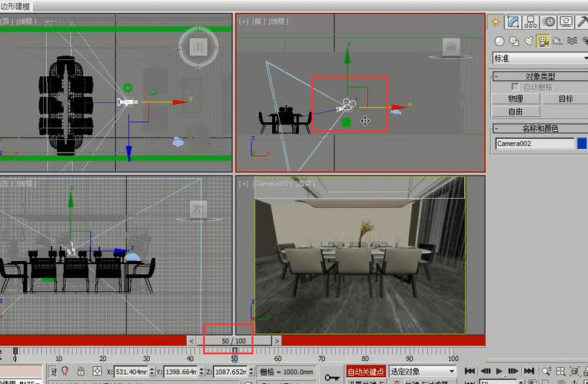Click the Zoom Extents navigation icon
588x384 pixels.
[x=574, y=371]
